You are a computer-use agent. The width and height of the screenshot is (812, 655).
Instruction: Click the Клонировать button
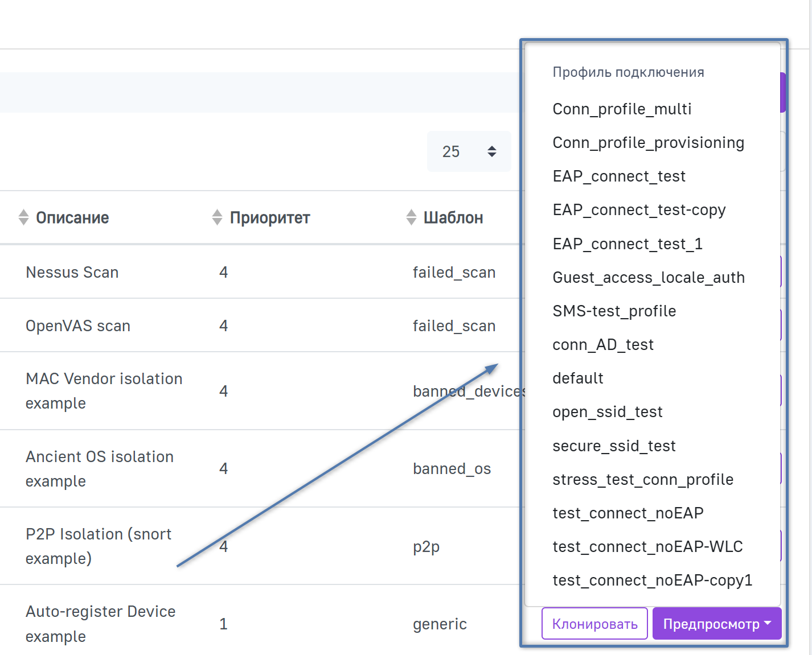[x=594, y=624]
